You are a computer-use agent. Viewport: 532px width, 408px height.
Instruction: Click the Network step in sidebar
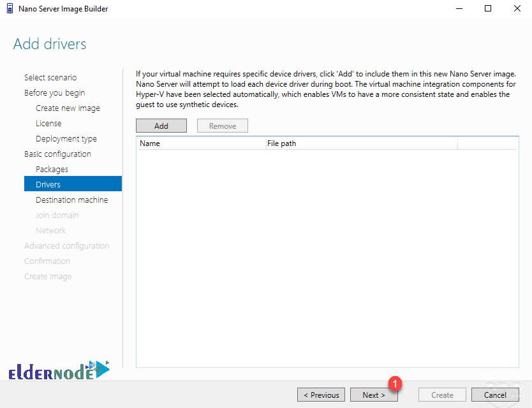coord(50,230)
